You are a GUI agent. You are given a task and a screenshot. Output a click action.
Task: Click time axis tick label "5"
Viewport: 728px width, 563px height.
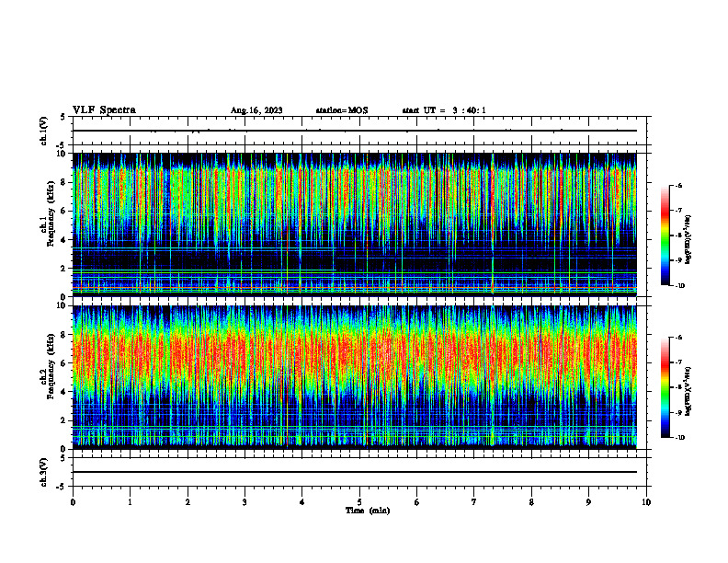pos(359,502)
